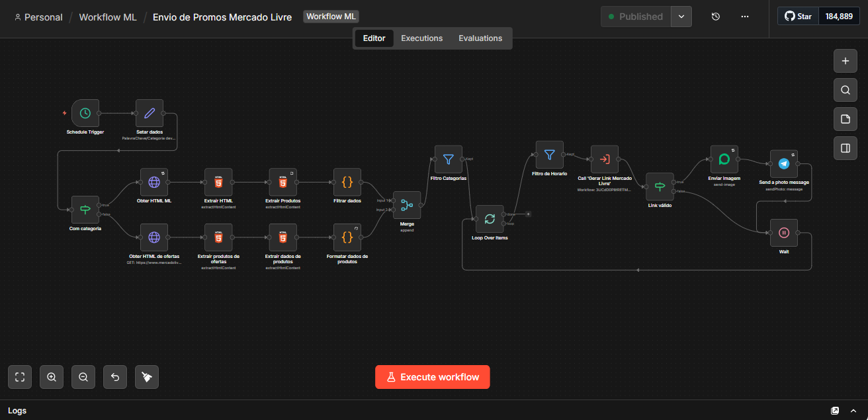
Task: Switch to the Editor tab
Action: point(374,38)
